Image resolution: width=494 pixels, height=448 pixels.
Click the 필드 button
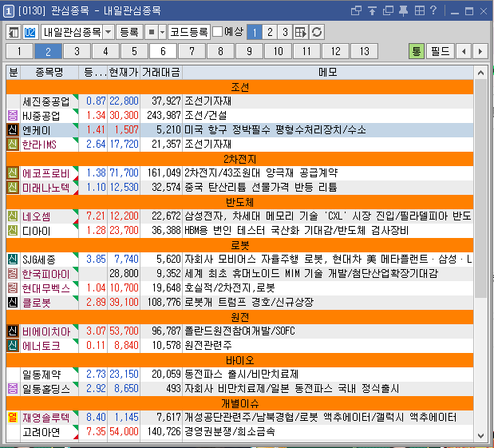440,51
